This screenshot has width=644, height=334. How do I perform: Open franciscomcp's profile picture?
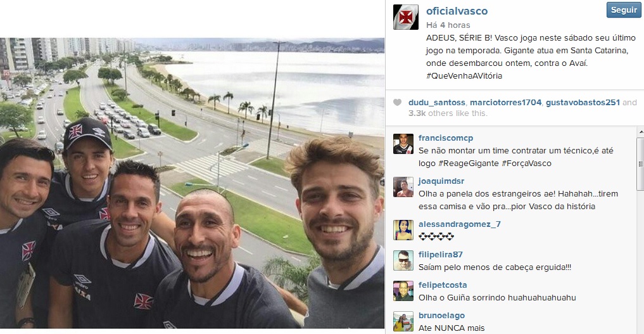point(403,144)
